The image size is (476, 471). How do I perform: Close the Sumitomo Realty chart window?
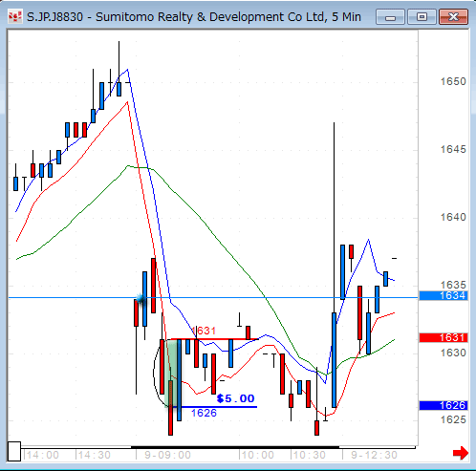point(453,17)
